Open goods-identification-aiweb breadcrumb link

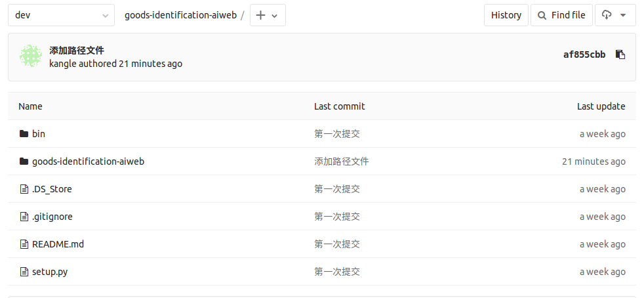[x=181, y=15]
